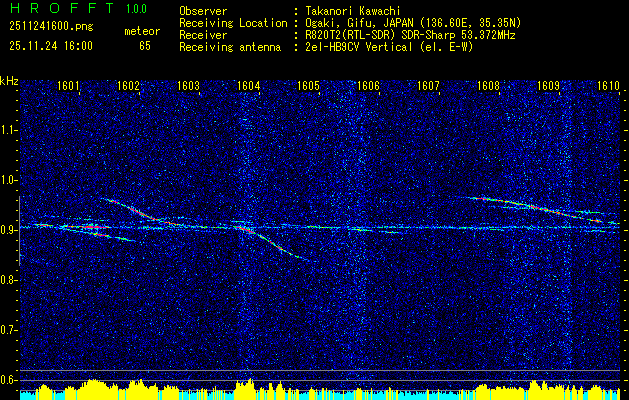Click the 1601 time marker

tap(69, 86)
